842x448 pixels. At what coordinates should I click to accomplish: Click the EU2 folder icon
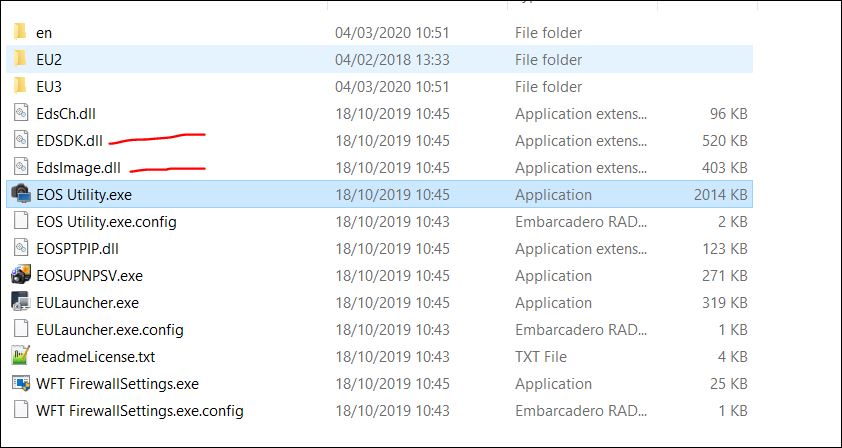click(x=20, y=59)
